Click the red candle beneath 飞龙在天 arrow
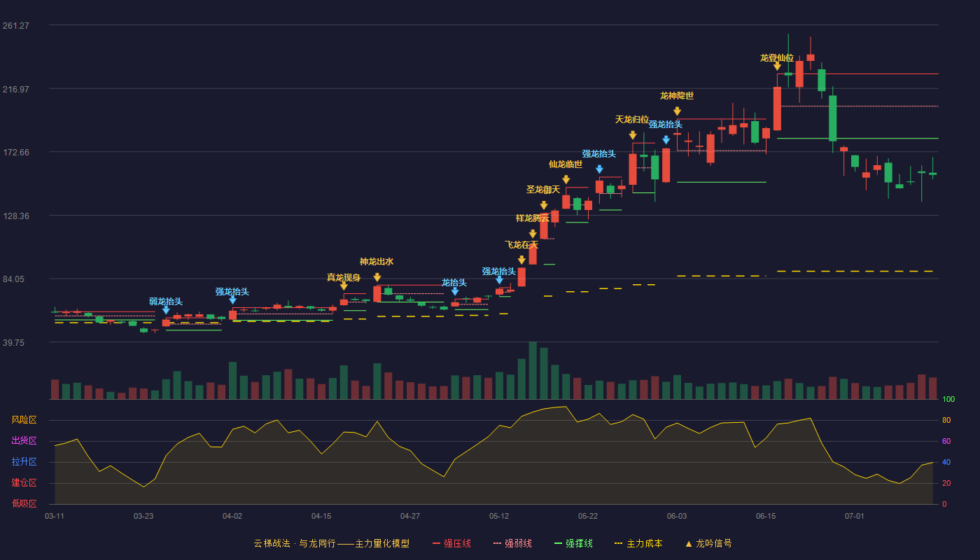The width and height of the screenshot is (980, 560). (521, 277)
